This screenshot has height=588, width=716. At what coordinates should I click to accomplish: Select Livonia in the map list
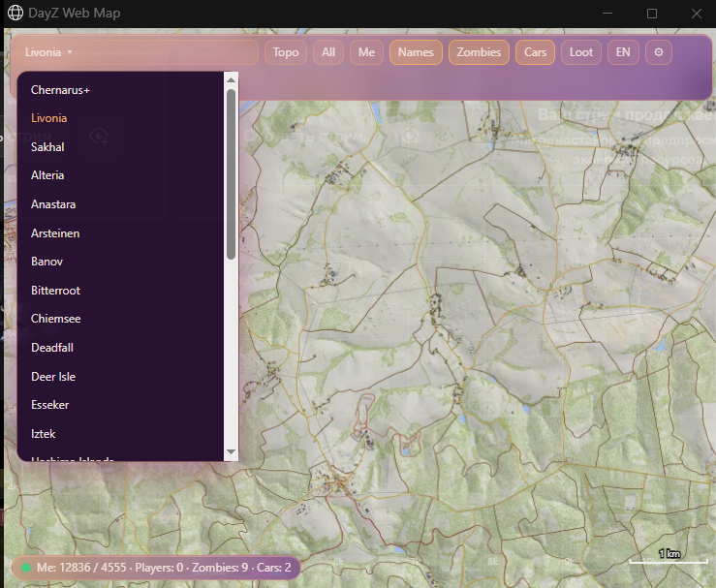click(120, 118)
